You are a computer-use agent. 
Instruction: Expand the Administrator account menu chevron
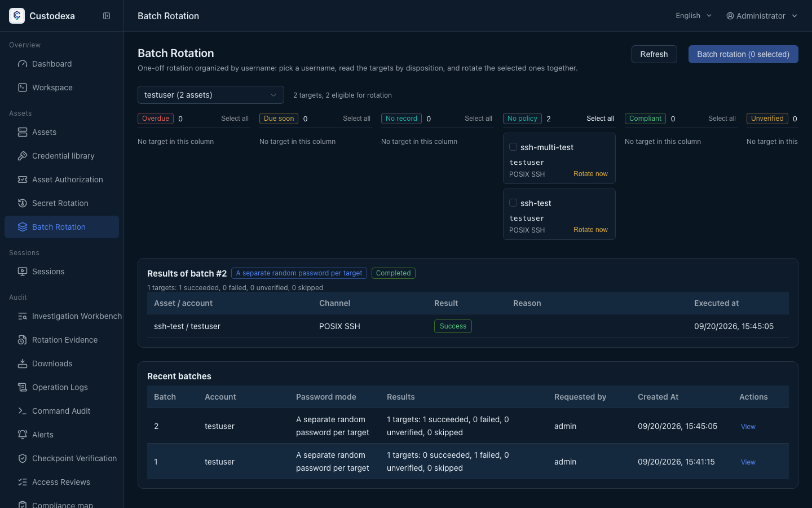pos(795,16)
